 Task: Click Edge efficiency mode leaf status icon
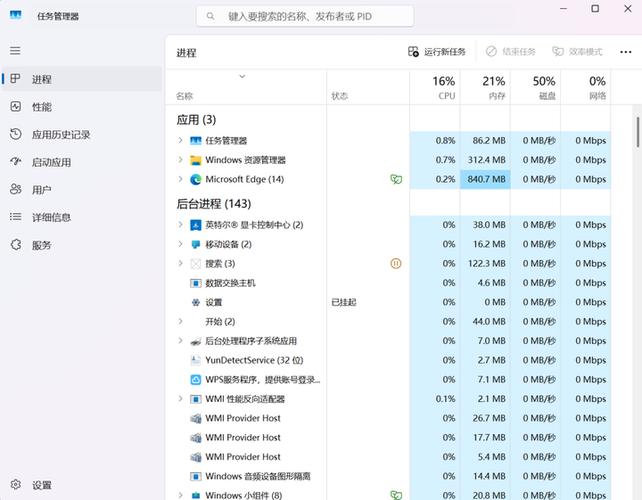[x=396, y=179]
